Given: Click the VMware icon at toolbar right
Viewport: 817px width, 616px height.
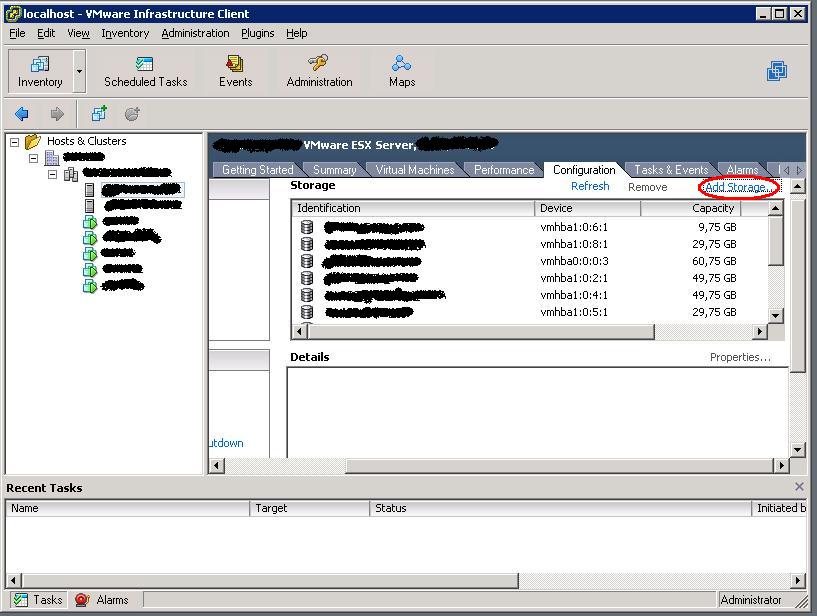Looking at the screenshot, I should tap(776, 71).
